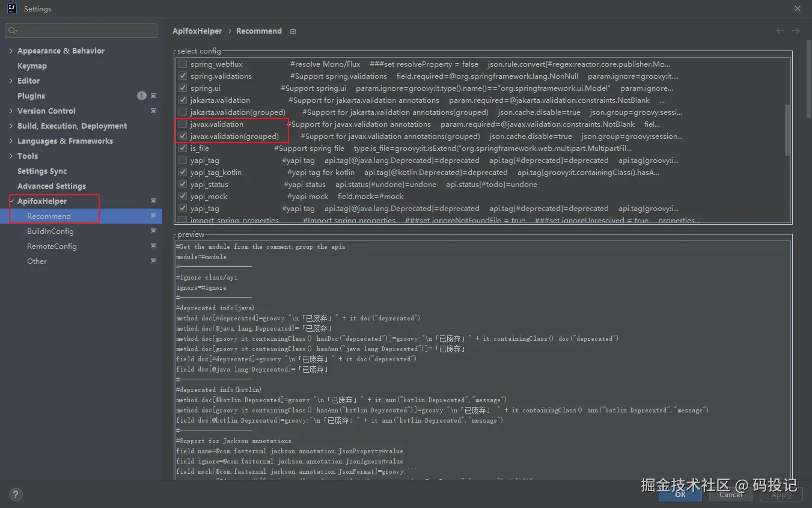Toggle the spring.ui checkbox
This screenshot has width=812, height=508.
183,88
